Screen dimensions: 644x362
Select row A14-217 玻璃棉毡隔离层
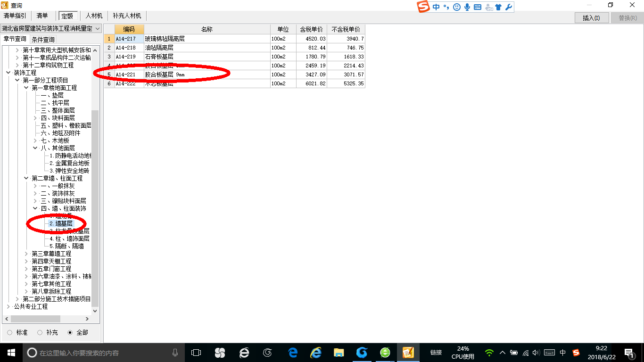[235, 39]
